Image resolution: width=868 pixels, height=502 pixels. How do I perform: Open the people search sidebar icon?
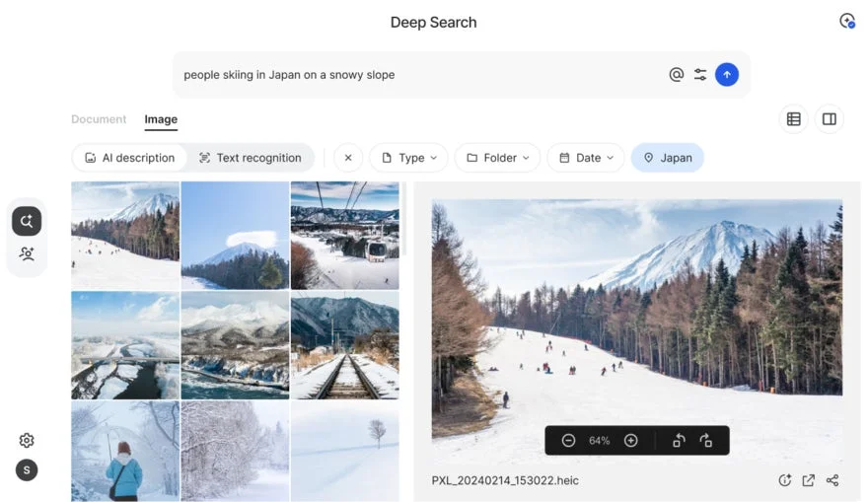pos(27,253)
